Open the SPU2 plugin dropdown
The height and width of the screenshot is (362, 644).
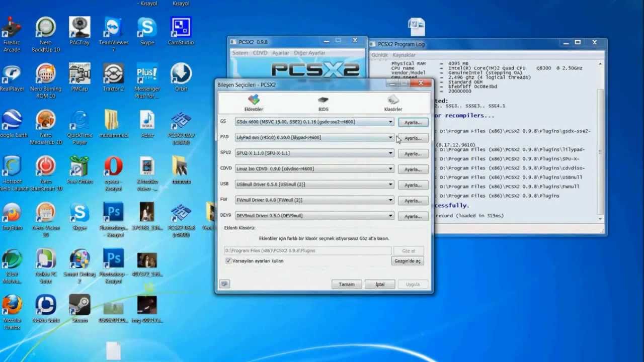click(x=390, y=153)
